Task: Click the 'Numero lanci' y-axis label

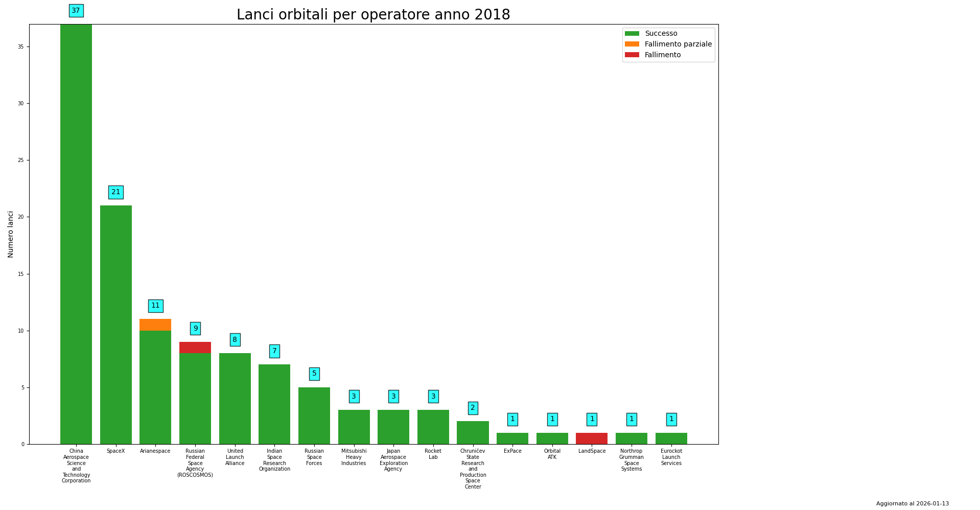Action: pos(11,234)
